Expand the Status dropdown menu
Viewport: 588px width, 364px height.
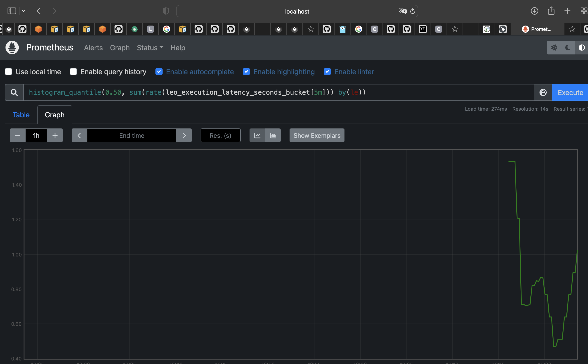(x=150, y=48)
